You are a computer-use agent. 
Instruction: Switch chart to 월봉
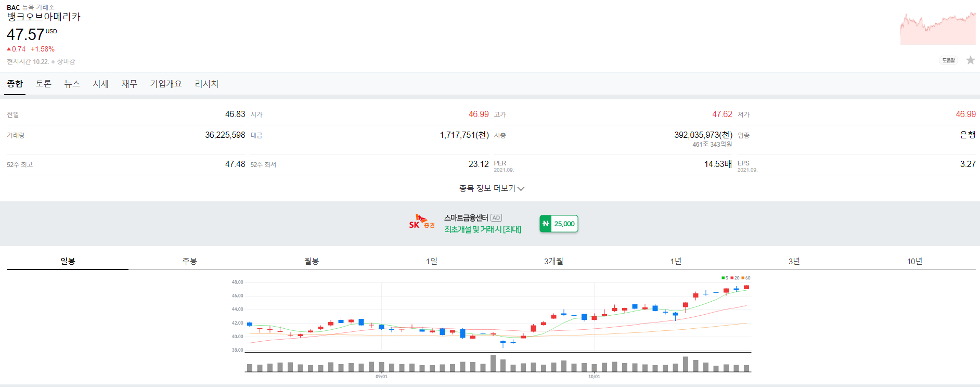coord(311,261)
